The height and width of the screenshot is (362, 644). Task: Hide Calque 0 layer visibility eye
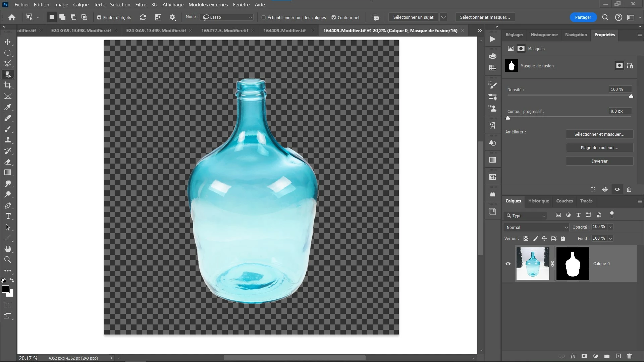508,264
